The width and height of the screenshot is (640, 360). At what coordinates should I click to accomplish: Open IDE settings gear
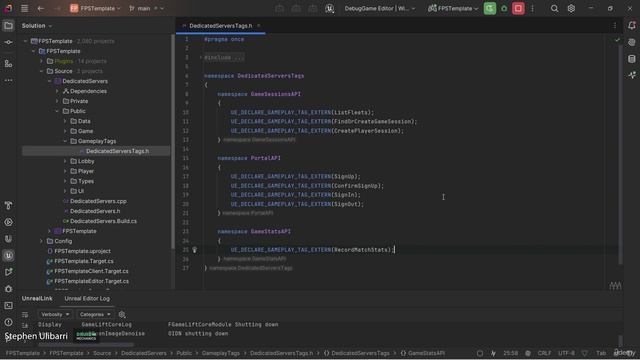571,8
